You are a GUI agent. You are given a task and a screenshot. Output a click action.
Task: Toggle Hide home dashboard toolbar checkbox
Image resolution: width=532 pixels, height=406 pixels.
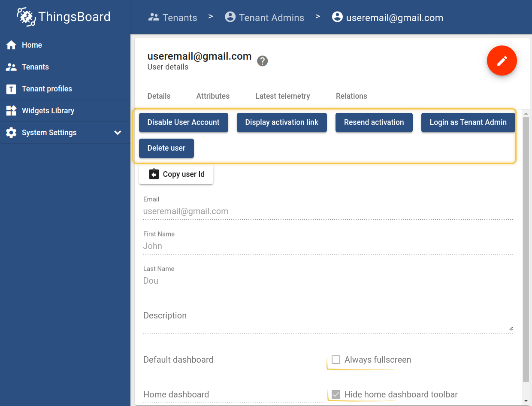(x=336, y=394)
